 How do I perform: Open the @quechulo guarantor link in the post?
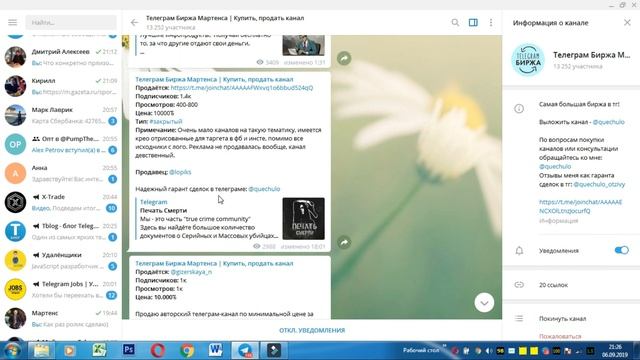pos(264,189)
